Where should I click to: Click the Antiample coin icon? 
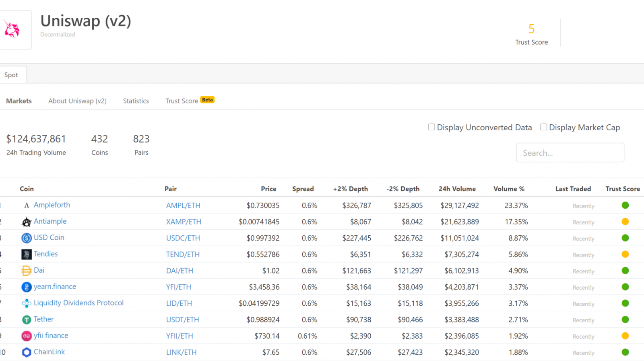(27, 222)
